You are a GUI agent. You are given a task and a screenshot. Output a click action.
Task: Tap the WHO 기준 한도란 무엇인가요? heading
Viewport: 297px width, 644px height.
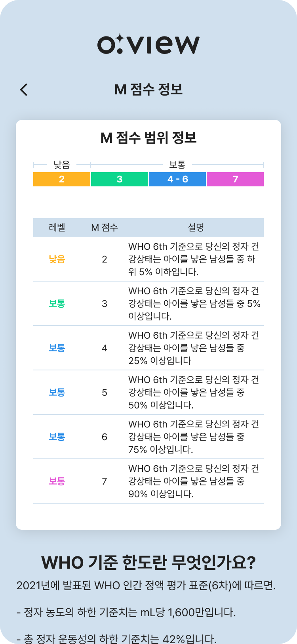click(x=148, y=563)
